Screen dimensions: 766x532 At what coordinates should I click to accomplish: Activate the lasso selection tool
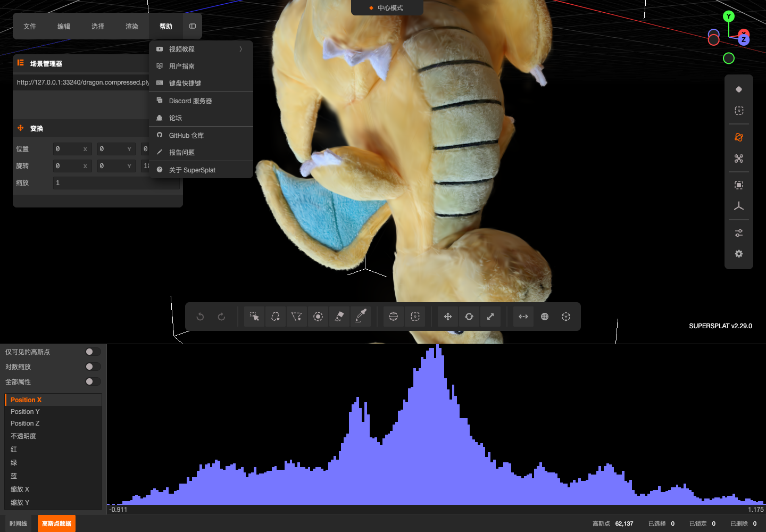pyautogui.click(x=276, y=317)
